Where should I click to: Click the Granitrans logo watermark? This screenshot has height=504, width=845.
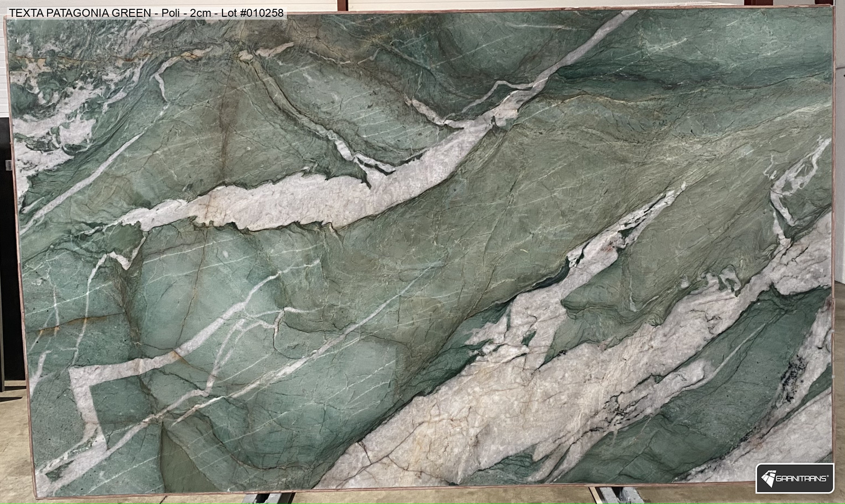click(795, 478)
